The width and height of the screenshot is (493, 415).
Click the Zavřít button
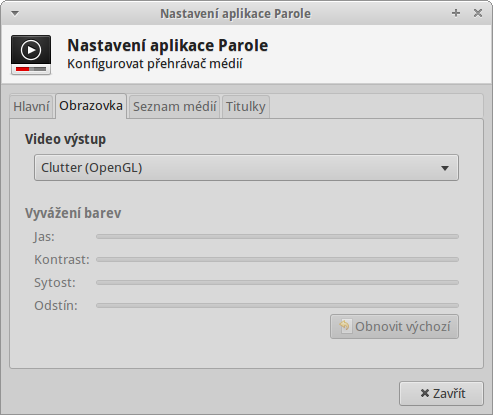(441, 393)
